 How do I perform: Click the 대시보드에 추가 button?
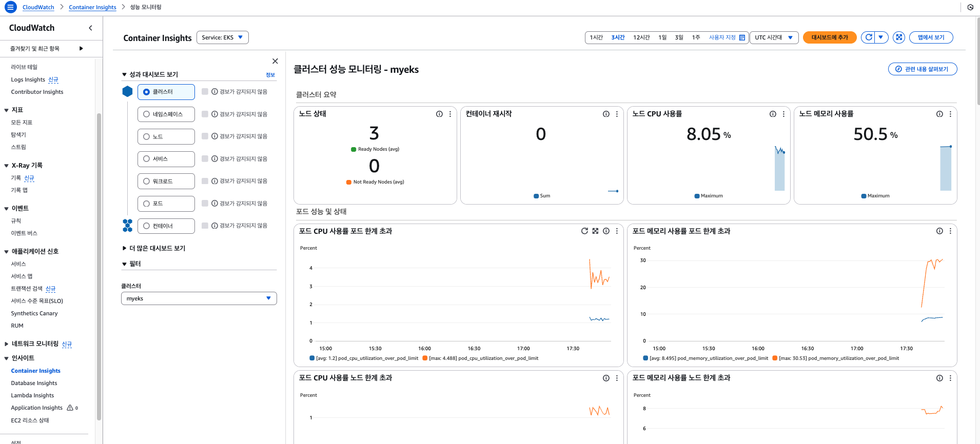point(829,37)
